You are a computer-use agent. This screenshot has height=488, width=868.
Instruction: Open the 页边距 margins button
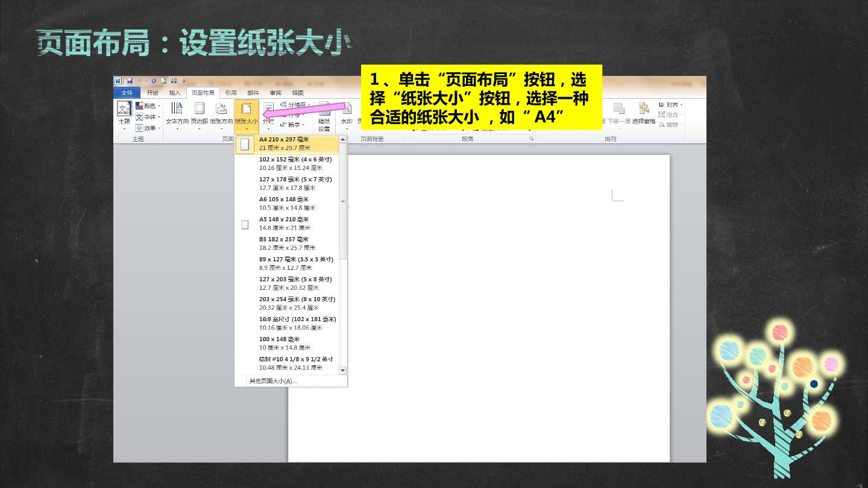pos(200,116)
